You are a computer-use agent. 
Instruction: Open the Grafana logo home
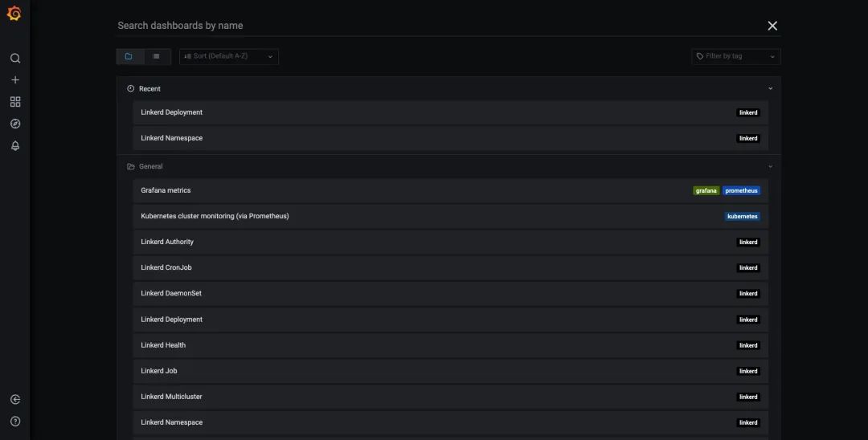click(14, 14)
